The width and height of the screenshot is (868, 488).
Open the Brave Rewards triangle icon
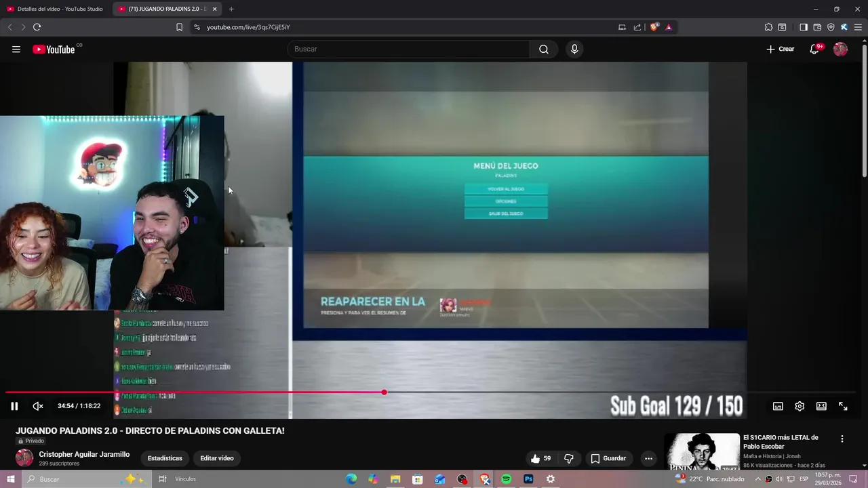point(669,27)
